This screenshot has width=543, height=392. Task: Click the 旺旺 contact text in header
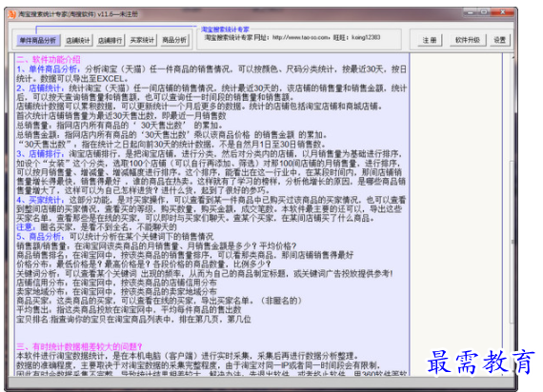356,37
